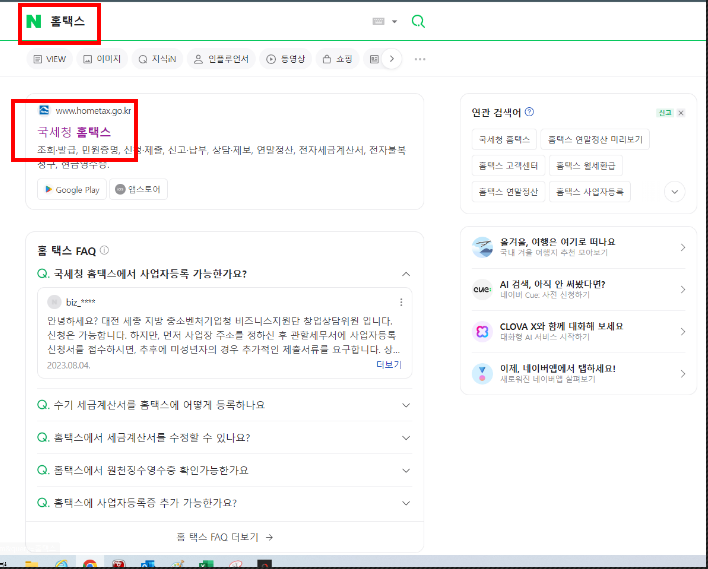Open the on-screen keyboard icon
The image size is (708, 569).
point(378,21)
